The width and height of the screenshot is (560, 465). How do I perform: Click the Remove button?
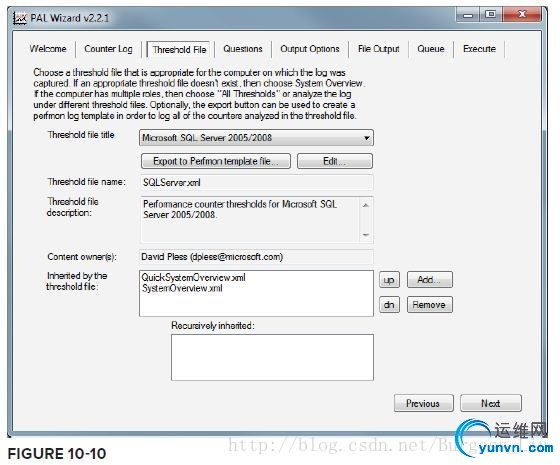[430, 305]
